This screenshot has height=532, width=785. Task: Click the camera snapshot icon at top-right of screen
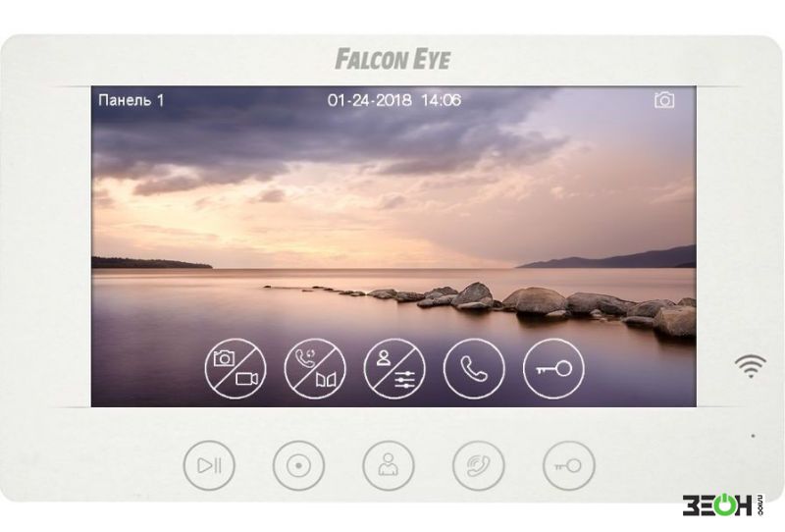coord(664,100)
